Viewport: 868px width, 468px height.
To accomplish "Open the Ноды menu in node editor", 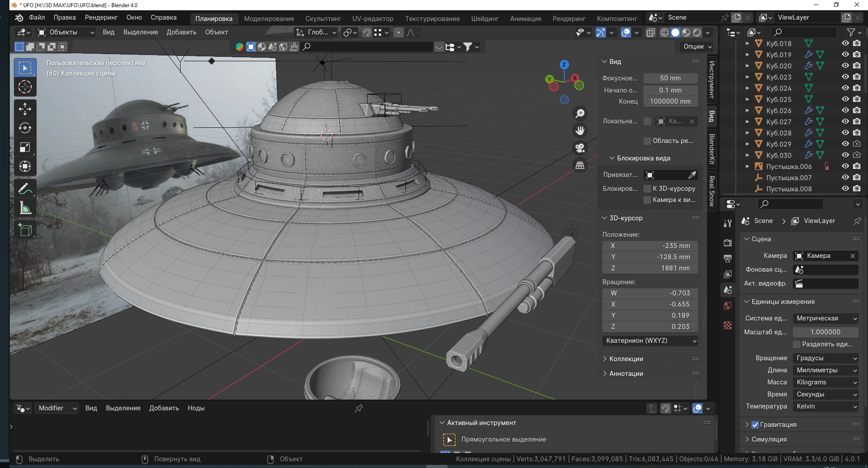I will [x=196, y=408].
